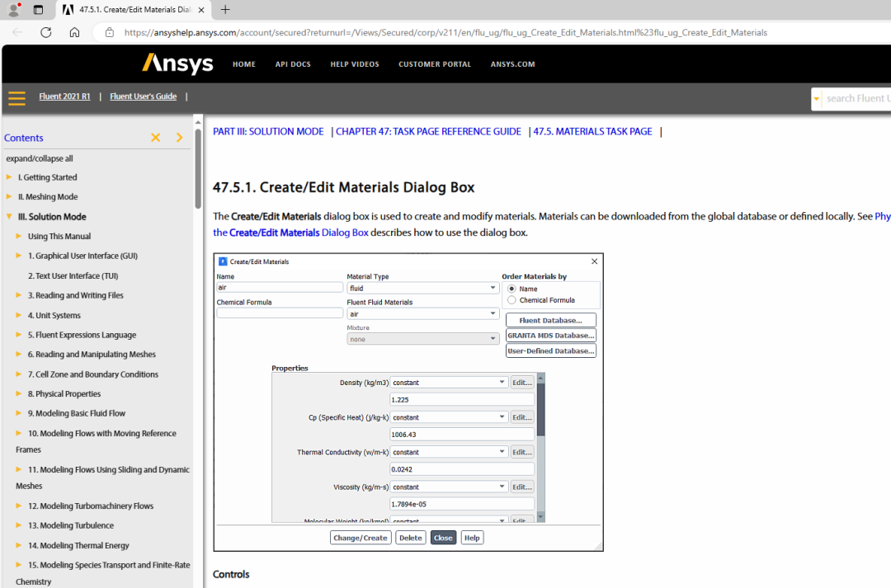Open 14. Modeling Thermal Energy
891x588 pixels.
point(78,545)
